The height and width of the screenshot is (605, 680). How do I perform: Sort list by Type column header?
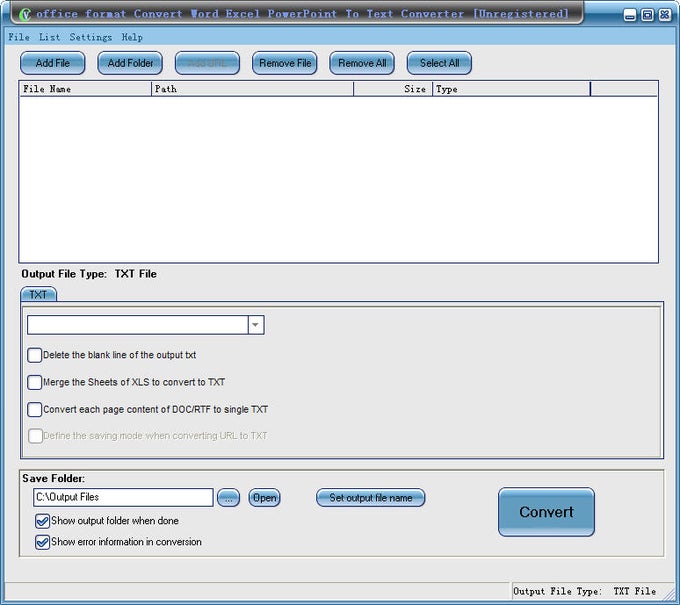pyautogui.click(x=511, y=89)
